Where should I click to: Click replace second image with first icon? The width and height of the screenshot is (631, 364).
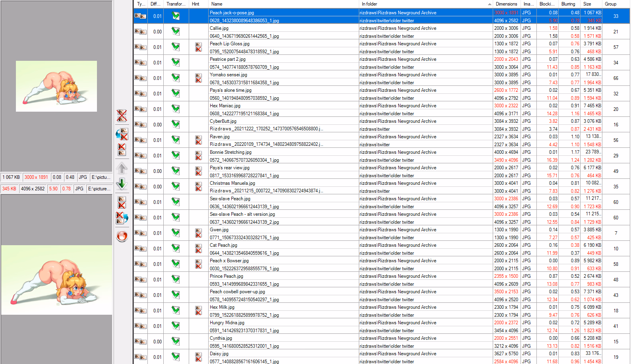coord(122,134)
